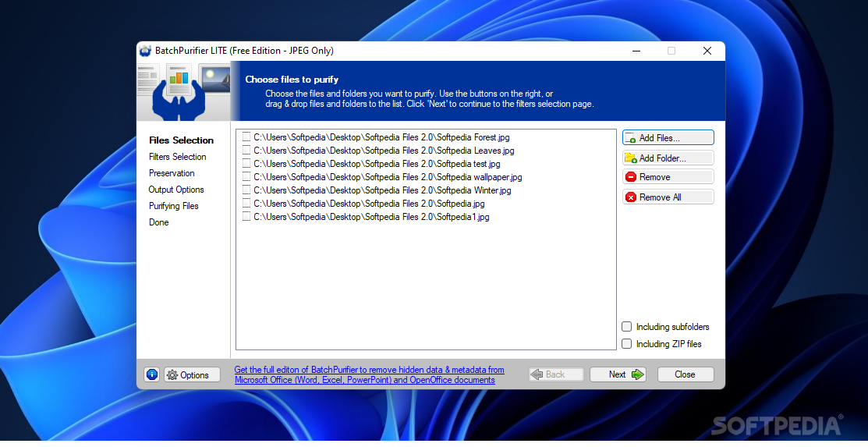Go to the Purifying Files step

point(173,206)
